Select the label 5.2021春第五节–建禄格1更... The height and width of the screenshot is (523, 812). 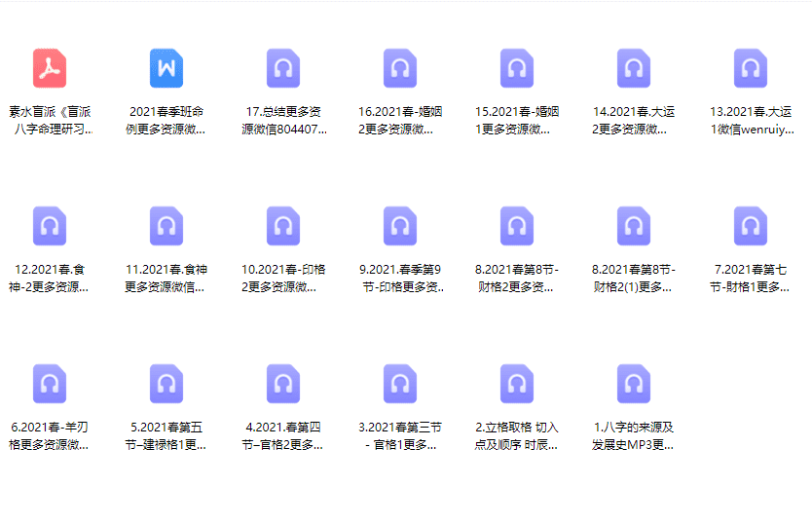pyautogui.click(x=166, y=436)
